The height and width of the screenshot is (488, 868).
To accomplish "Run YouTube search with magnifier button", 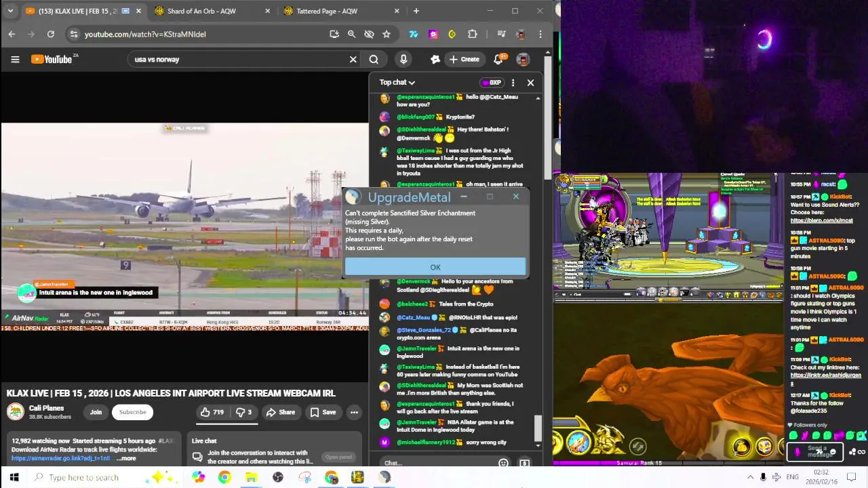I will point(374,60).
